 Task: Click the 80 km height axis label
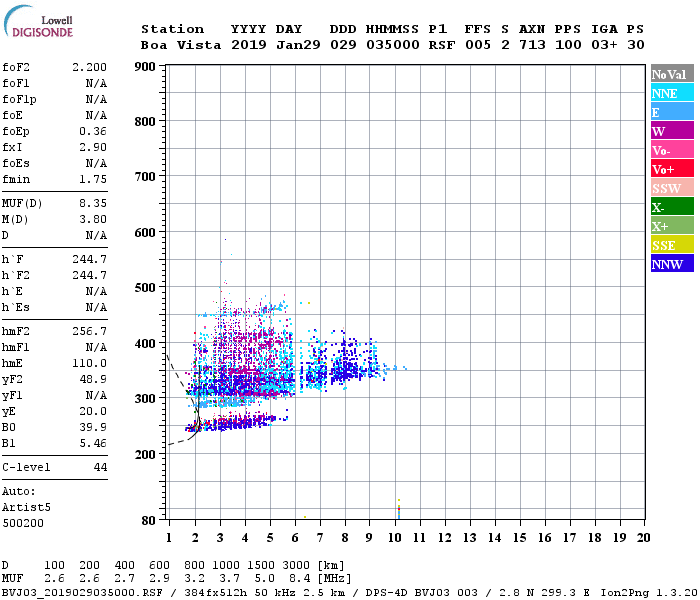coord(149,521)
